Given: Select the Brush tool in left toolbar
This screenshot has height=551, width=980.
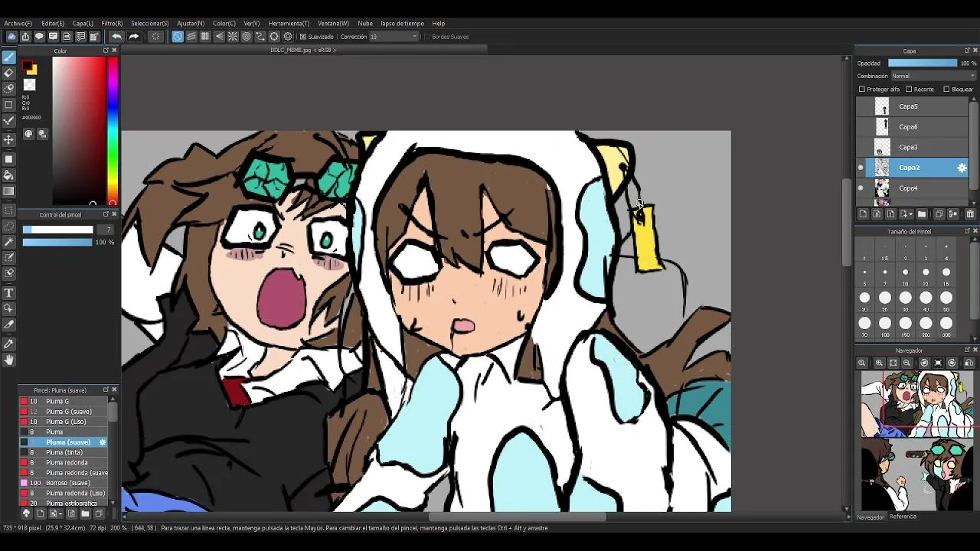Looking at the screenshot, I should (x=9, y=57).
